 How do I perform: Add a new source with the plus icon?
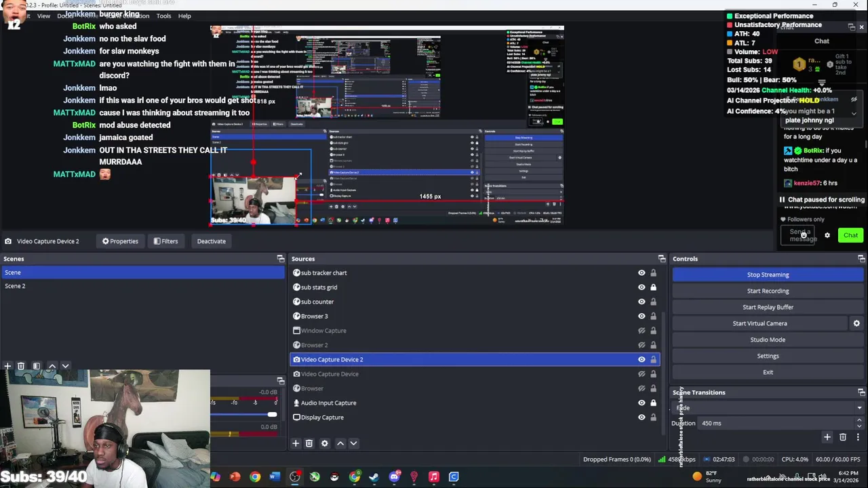(x=296, y=443)
